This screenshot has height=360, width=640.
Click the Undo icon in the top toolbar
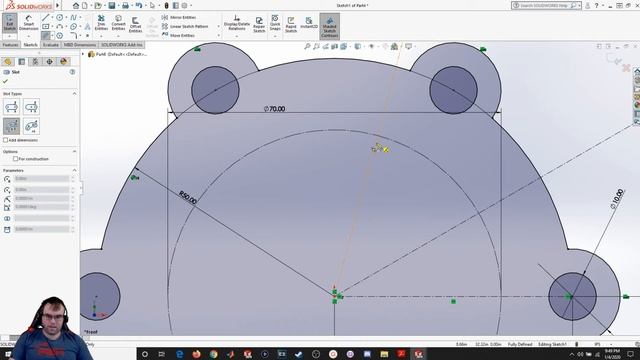139,6
